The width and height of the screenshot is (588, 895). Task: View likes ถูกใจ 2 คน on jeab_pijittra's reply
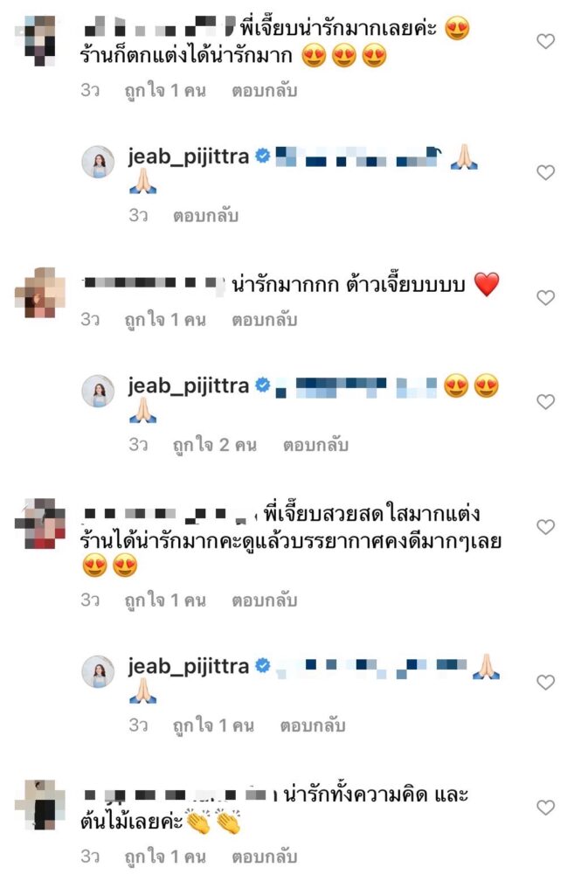coord(214,445)
